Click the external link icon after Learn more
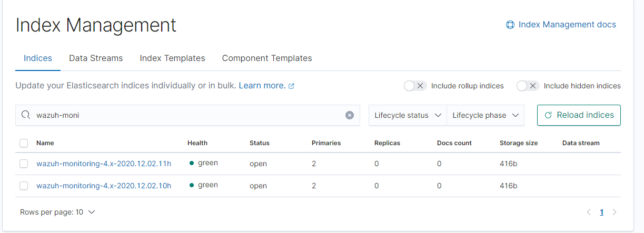The image size is (644, 233). point(292,86)
